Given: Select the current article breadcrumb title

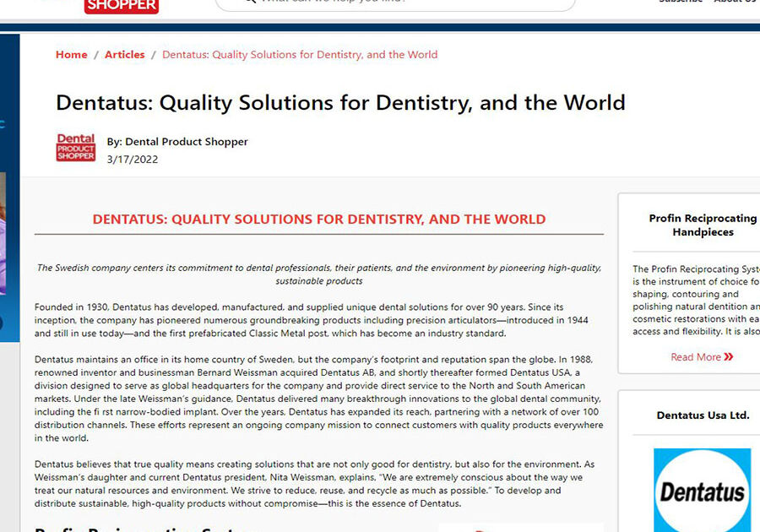Looking at the screenshot, I should pos(300,54).
